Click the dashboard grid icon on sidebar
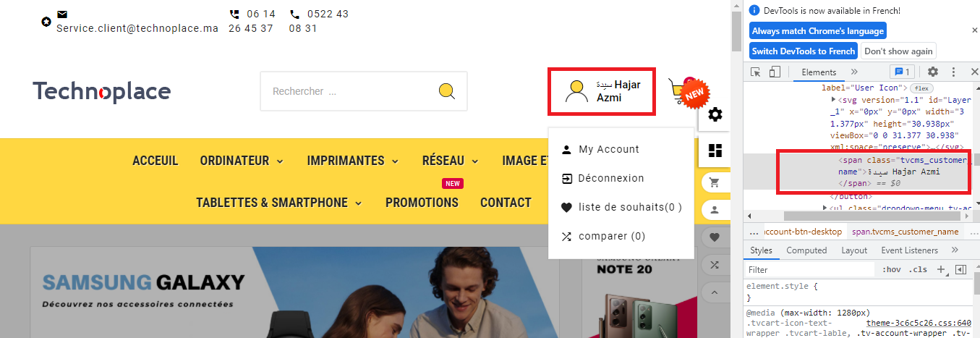This screenshot has width=980, height=338. pyautogui.click(x=715, y=151)
